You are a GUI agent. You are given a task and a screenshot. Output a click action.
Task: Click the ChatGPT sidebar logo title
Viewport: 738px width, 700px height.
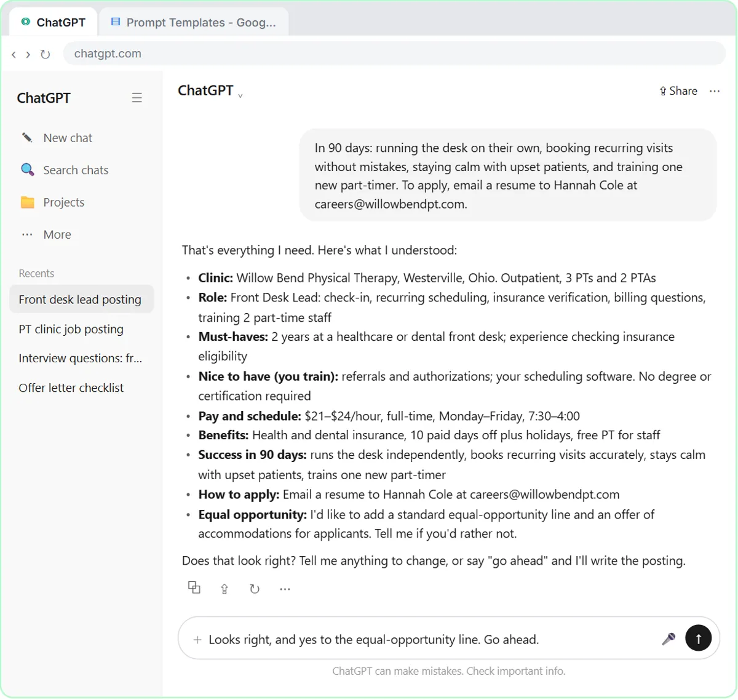(x=44, y=98)
